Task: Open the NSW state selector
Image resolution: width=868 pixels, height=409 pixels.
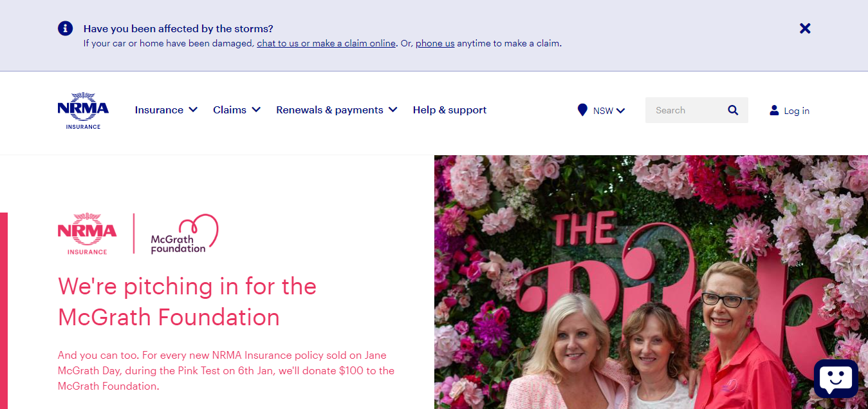Action: [x=609, y=111]
